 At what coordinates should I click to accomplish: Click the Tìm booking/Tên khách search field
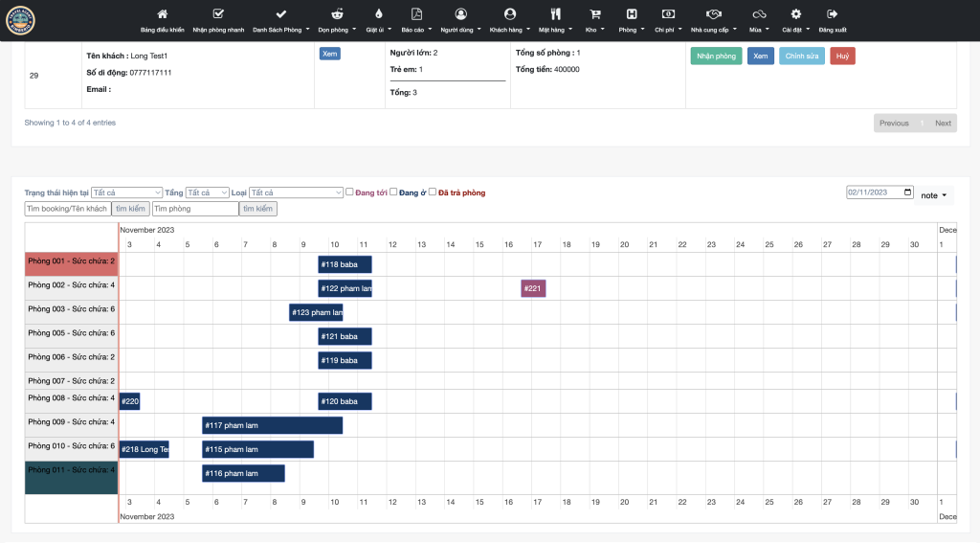tap(68, 209)
